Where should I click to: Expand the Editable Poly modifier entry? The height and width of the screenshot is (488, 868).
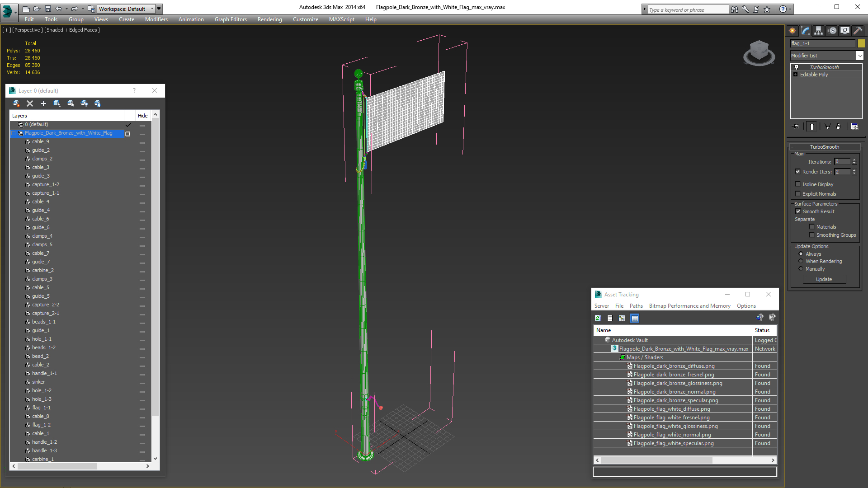tap(796, 75)
